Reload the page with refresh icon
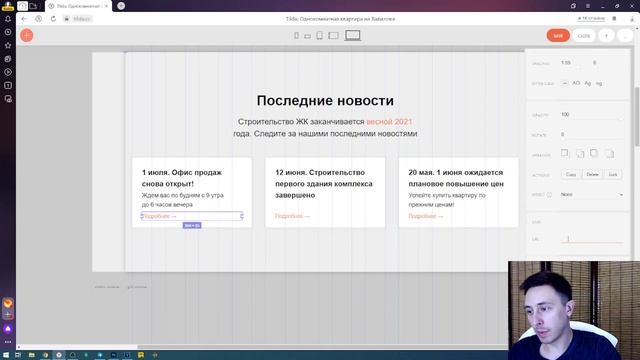Image resolution: width=640 pixels, height=360 pixels. tap(53, 19)
